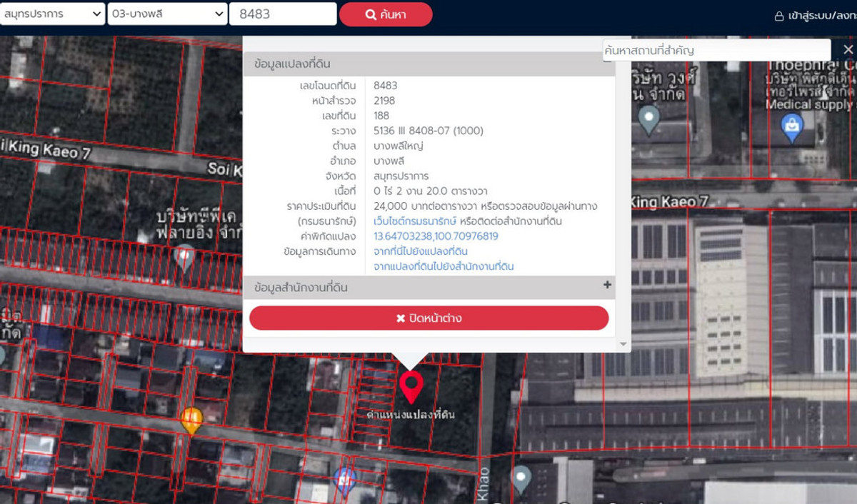Open directions link จากที่นี่ไปยังแปลงที่ดิน
Image resolution: width=857 pixels, height=504 pixels.
pyautogui.click(x=421, y=251)
